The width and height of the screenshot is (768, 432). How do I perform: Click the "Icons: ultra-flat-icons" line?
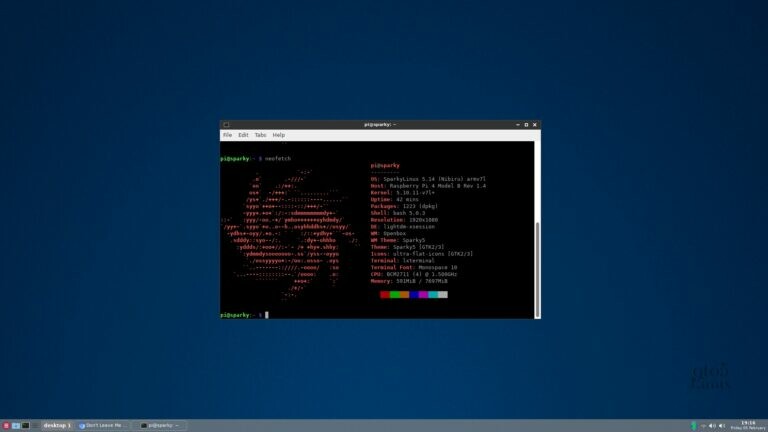point(422,254)
